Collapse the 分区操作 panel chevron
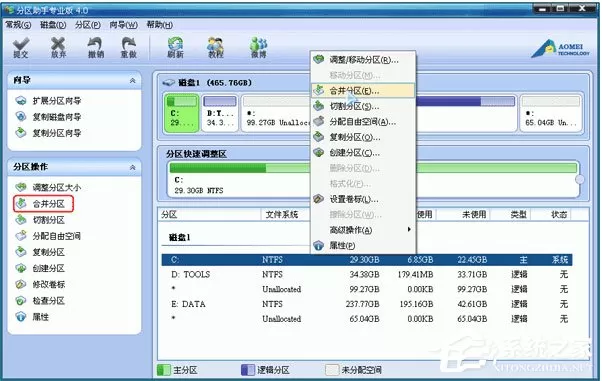Screen dimensions: 602x381 pyautogui.click(x=132, y=167)
